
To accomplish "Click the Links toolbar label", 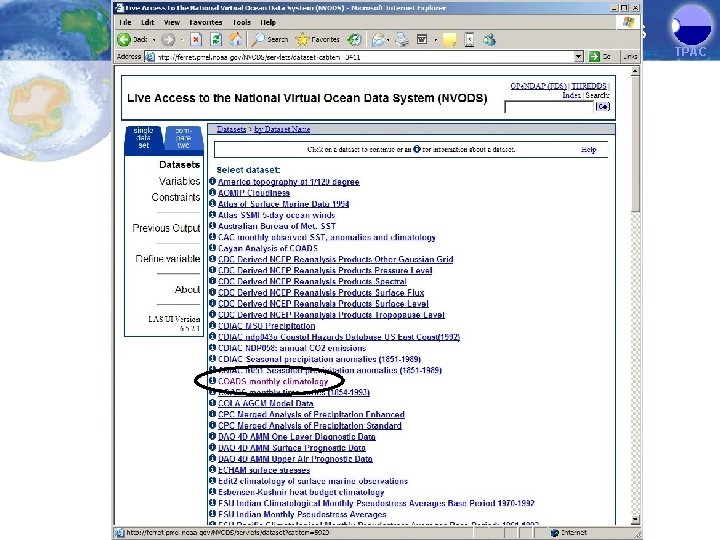I will (x=630, y=56).
